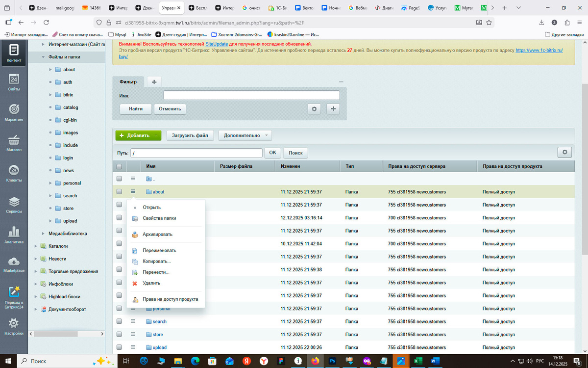588x368 pixels.
Task: Open the action menu for search row
Action: point(133,321)
